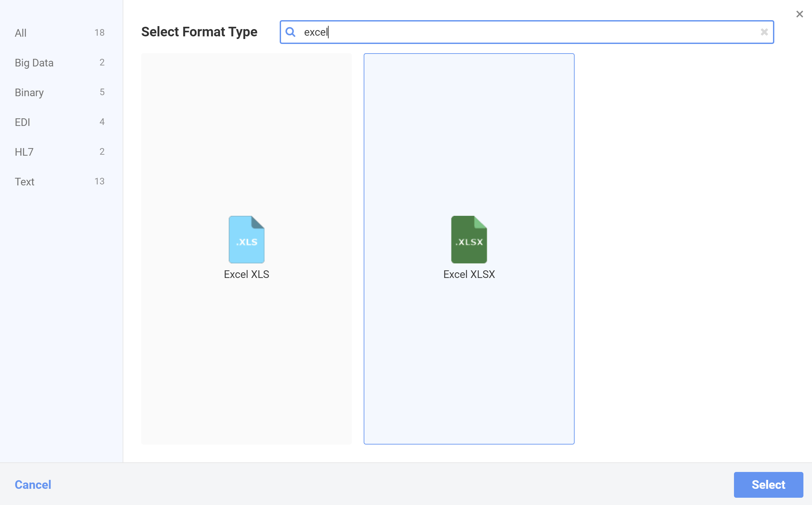
Task: Click the All count of 18
Action: (x=99, y=32)
